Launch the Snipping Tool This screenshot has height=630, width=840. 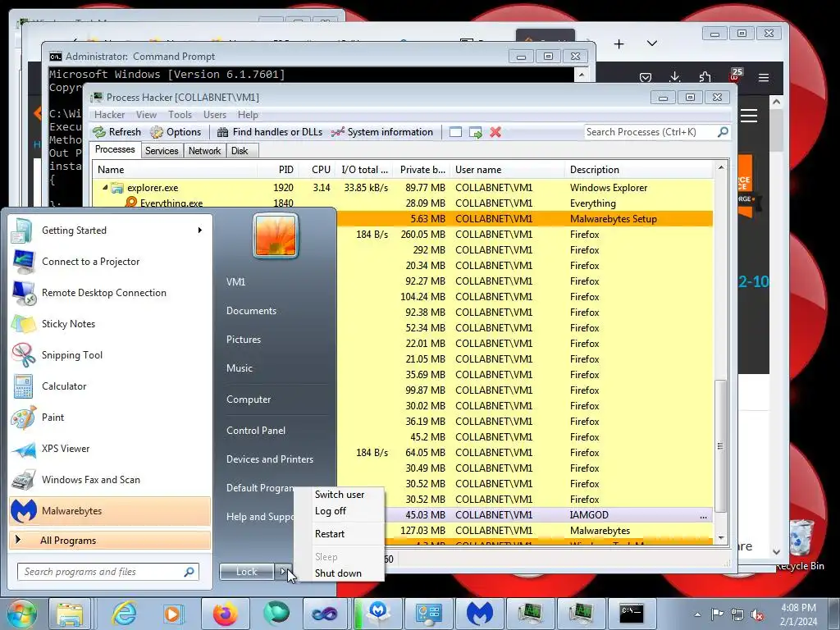[x=110, y=354]
